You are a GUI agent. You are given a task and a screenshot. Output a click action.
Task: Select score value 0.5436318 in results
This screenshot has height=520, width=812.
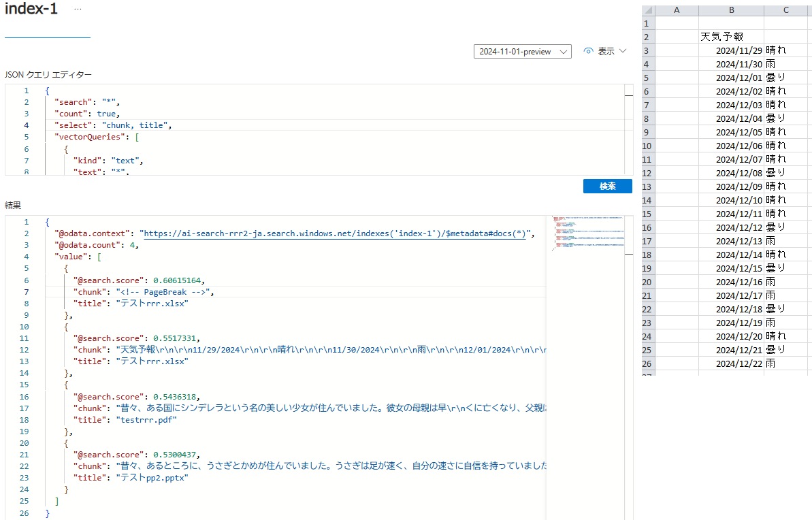coord(174,397)
